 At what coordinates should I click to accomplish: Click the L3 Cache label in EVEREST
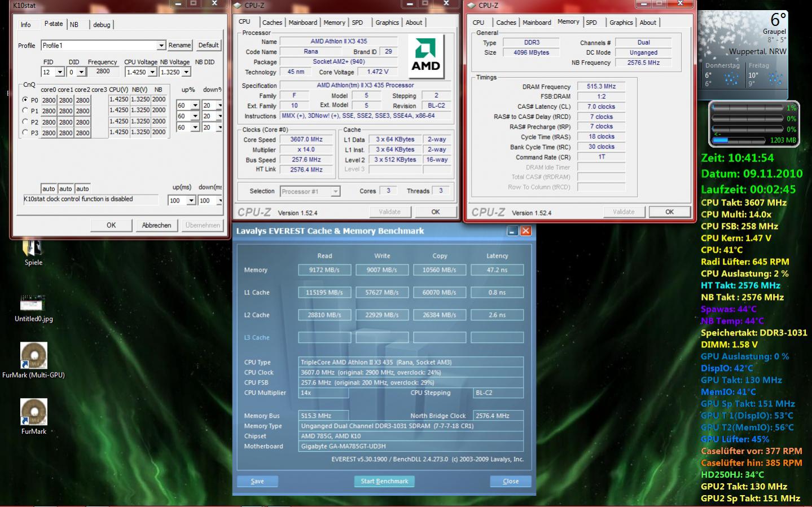(257, 338)
